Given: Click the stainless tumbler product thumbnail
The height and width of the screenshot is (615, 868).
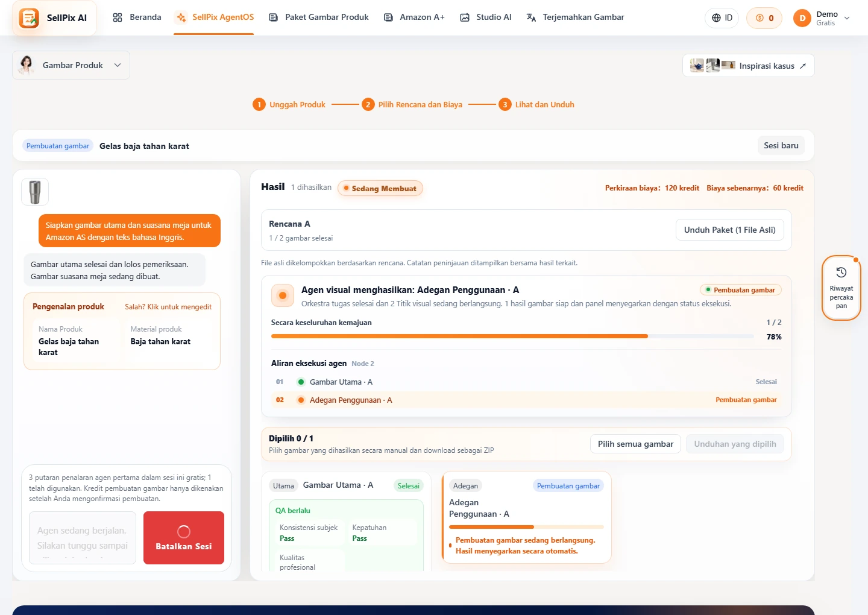Looking at the screenshot, I should coord(35,192).
